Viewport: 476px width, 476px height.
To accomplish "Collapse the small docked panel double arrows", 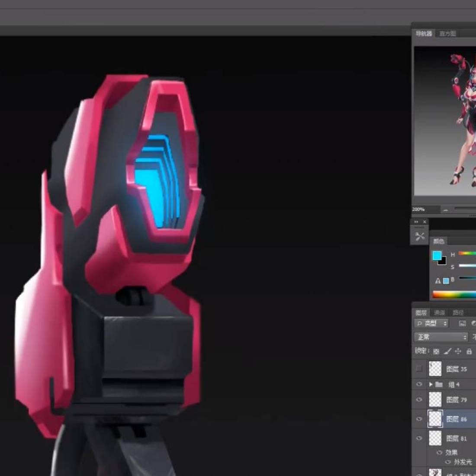I will 416,222.
